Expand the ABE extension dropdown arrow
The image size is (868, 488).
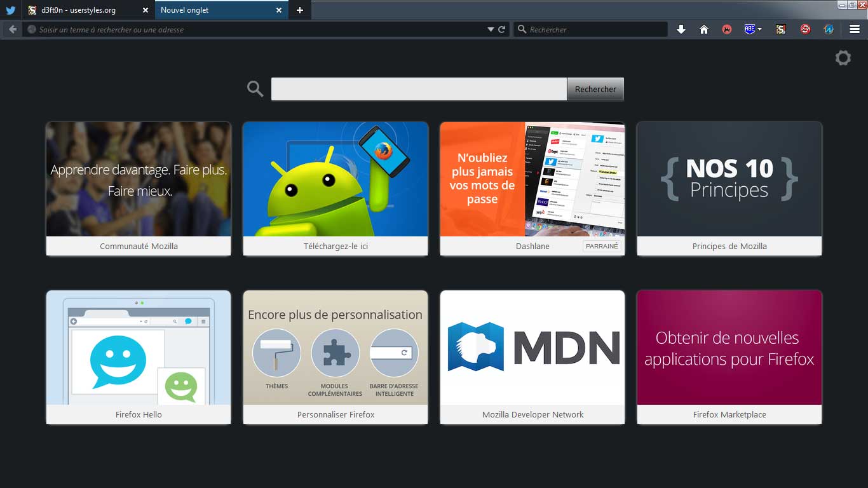pos(759,29)
